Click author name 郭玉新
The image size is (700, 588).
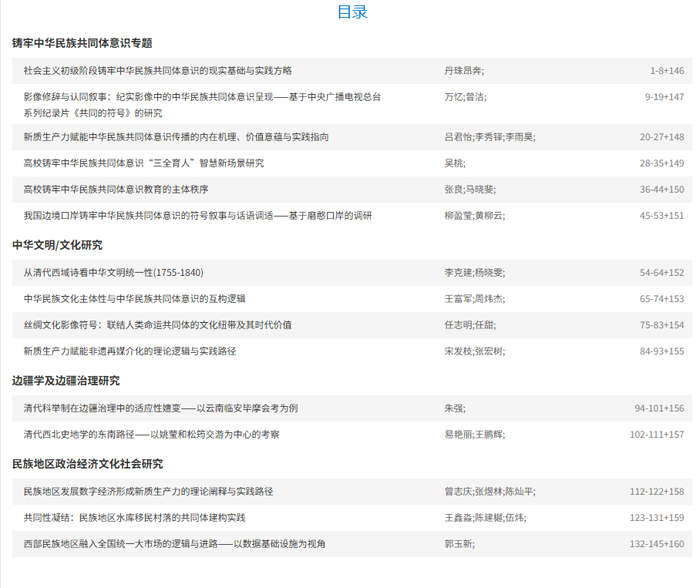point(458,544)
